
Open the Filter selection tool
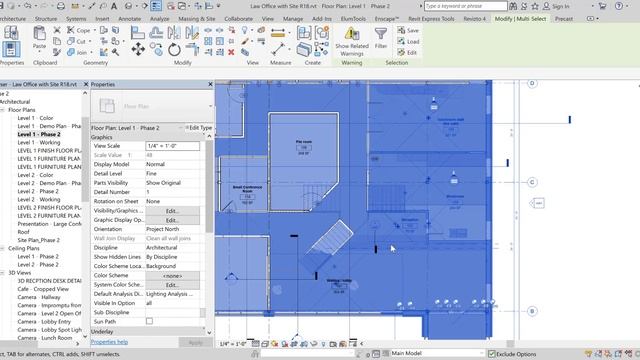381,38
